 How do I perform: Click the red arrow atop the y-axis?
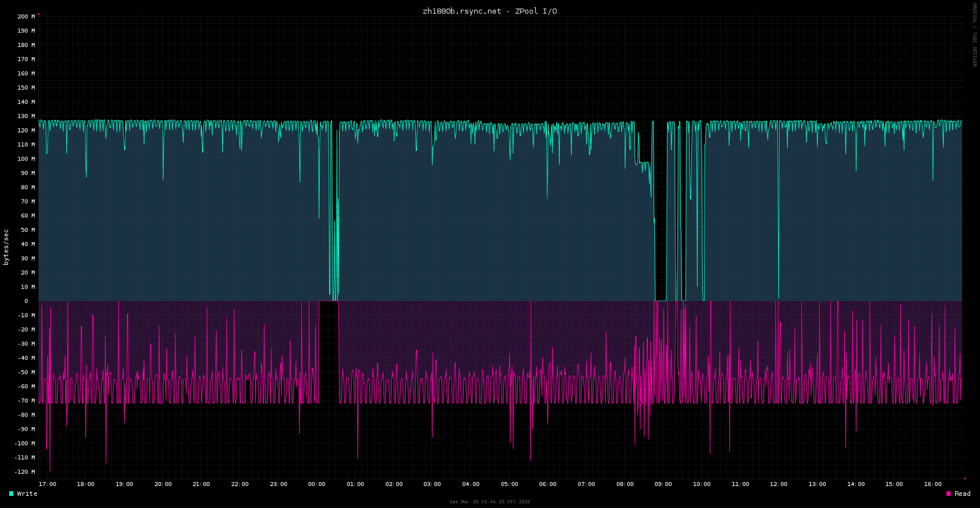[39, 13]
